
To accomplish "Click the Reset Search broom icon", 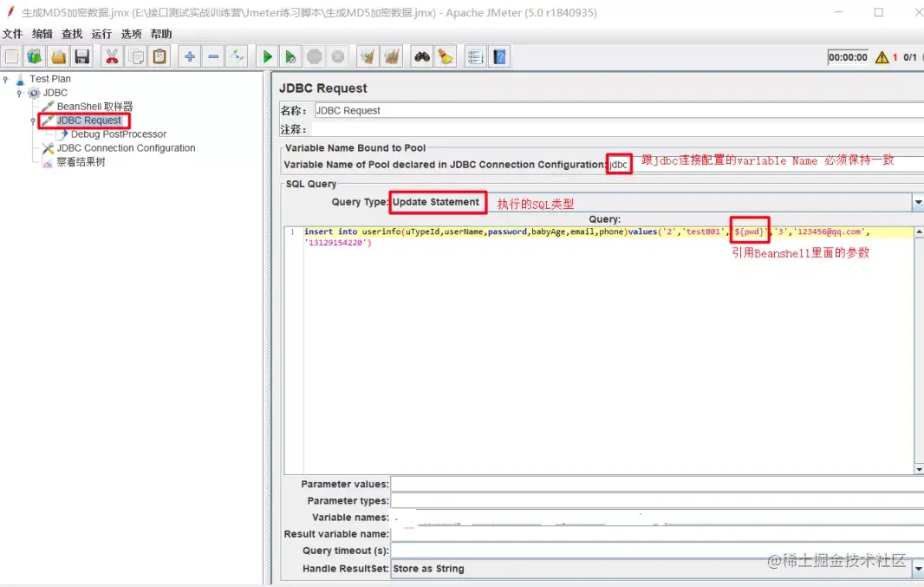I will (446, 56).
